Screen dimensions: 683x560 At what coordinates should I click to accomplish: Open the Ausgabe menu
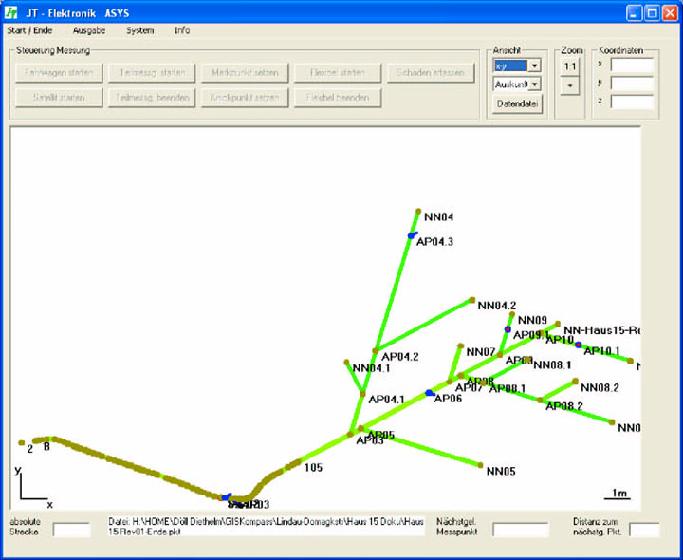[89, 30]
